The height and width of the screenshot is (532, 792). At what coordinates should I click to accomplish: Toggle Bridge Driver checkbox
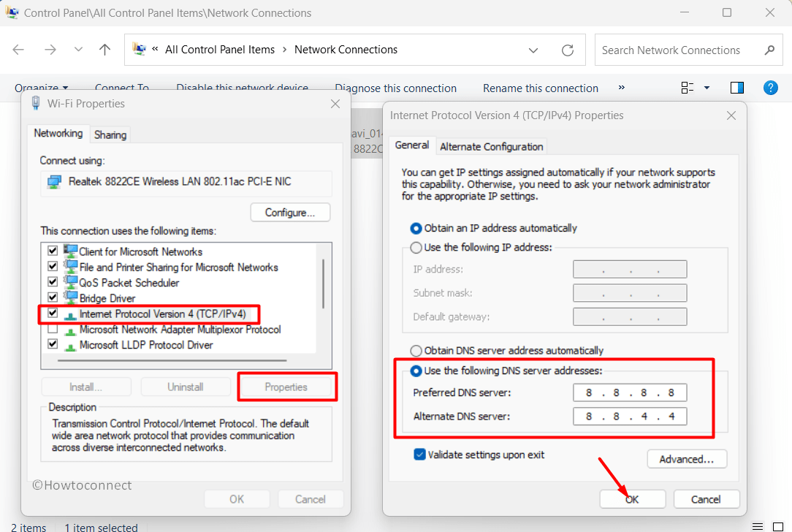pyautogui.click(x=53, y=297)
